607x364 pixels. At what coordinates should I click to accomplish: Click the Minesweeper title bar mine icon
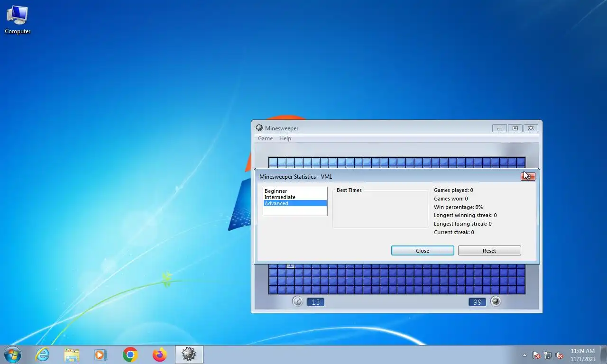point(259,128)
